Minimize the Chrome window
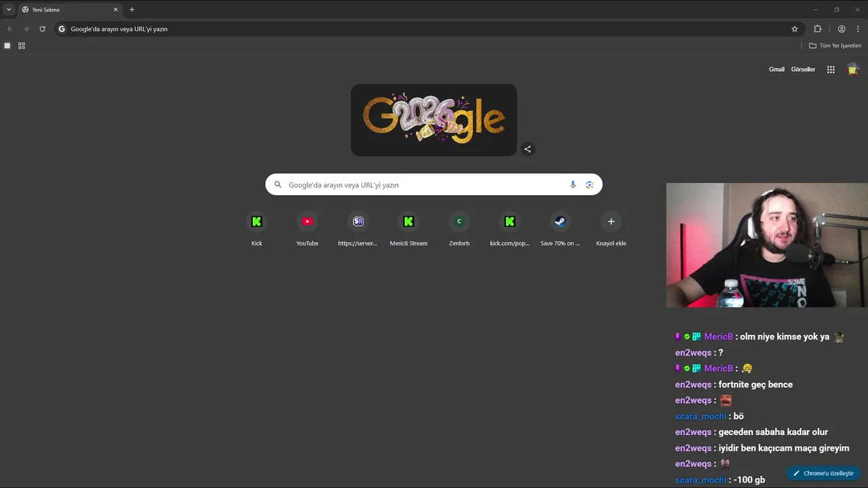Screen dimensions: 868x488 (816, 9)
